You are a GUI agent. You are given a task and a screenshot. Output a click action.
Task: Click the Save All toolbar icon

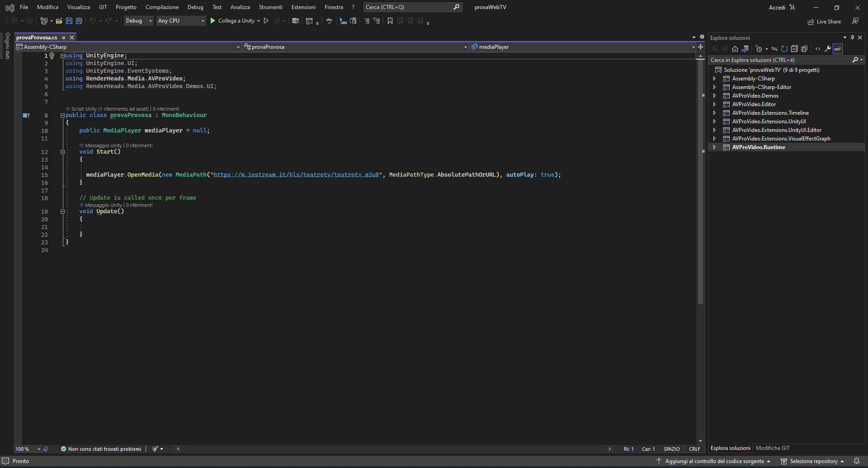pyautogui.click(x=78, y=21)
